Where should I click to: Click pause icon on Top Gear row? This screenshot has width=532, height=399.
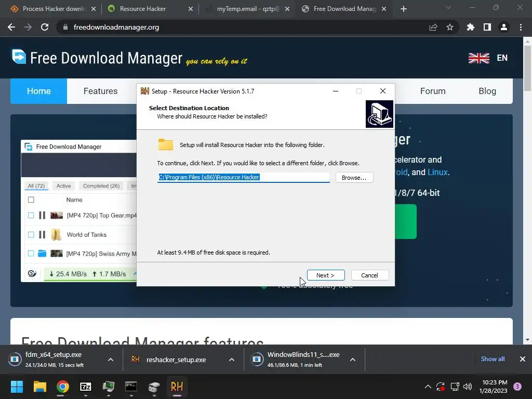[x=42, y=216]
